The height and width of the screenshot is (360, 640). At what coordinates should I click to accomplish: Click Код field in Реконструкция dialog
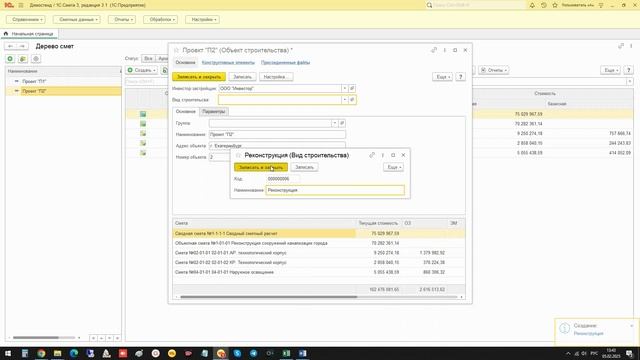click(x=283, y=179)
